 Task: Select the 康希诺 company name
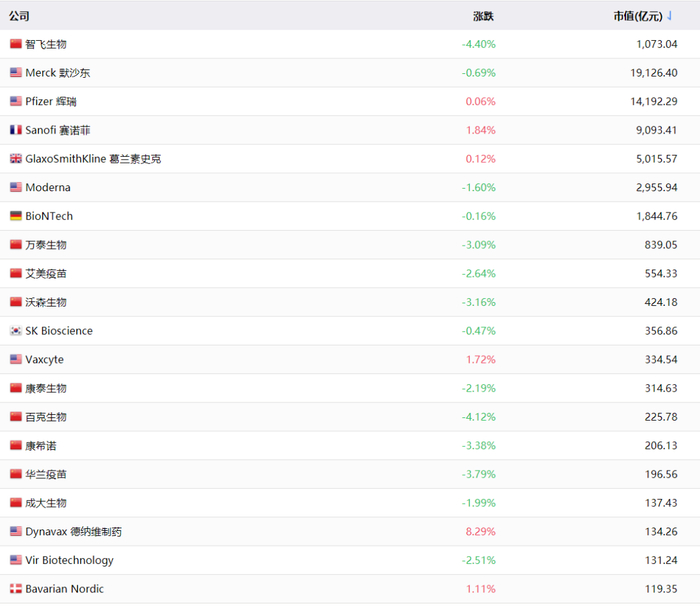[41, 445]
